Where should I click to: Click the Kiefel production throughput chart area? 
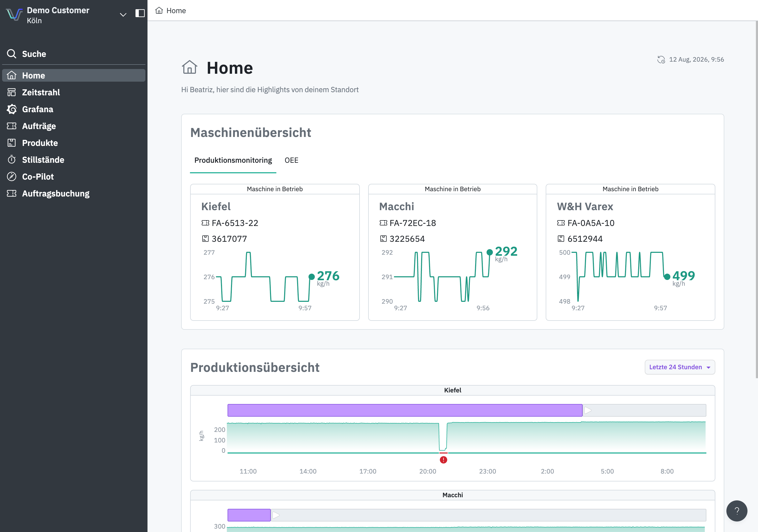tap(466, 437)
